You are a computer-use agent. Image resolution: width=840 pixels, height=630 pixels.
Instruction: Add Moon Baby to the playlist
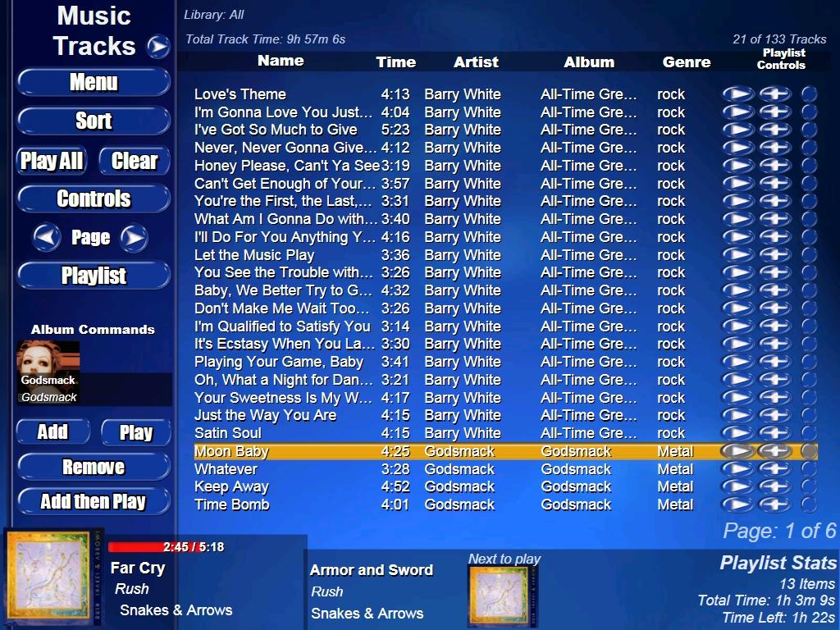tap(774, 451)
